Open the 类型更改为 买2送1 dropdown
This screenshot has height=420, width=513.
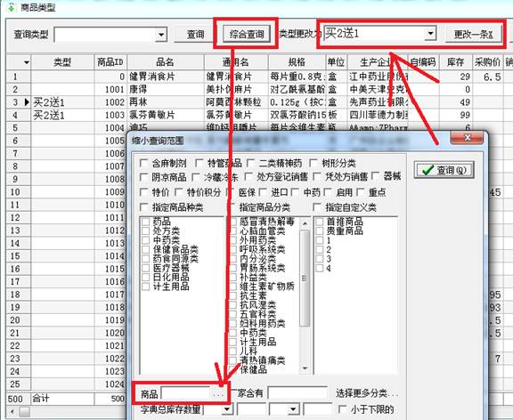[430, 33]
